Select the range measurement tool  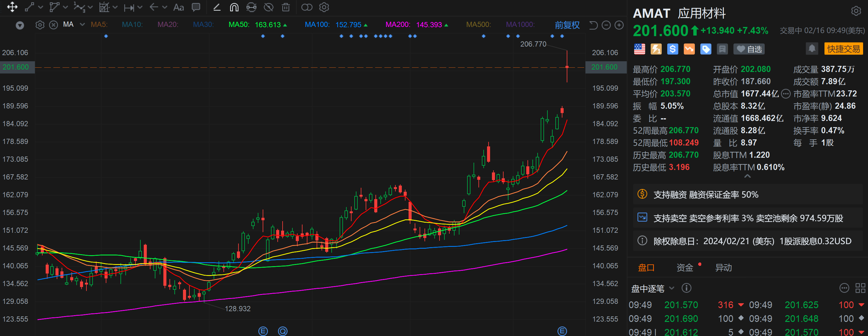click(x=129, y=7)
